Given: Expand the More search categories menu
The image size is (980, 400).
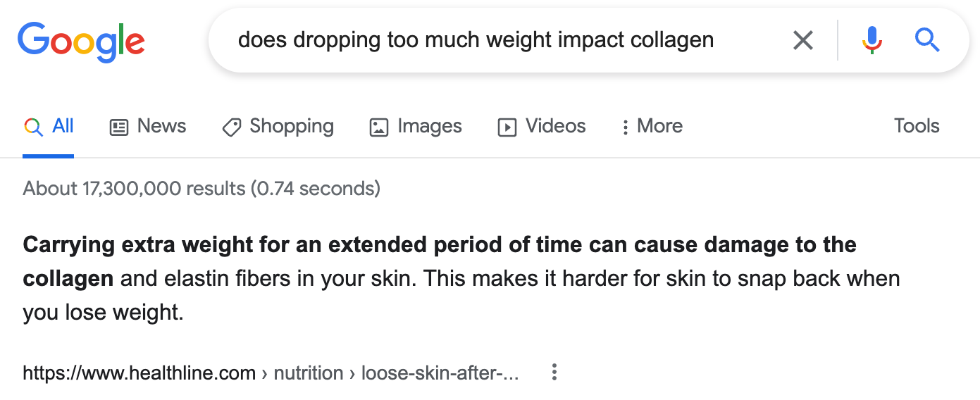Looking at the screenshot, I should pos(652,127).
